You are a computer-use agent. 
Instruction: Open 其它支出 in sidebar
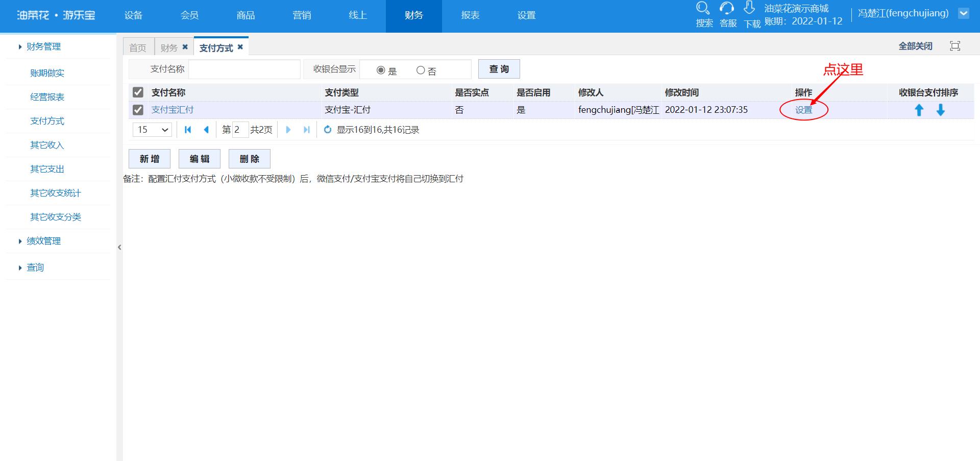[47, 169]
